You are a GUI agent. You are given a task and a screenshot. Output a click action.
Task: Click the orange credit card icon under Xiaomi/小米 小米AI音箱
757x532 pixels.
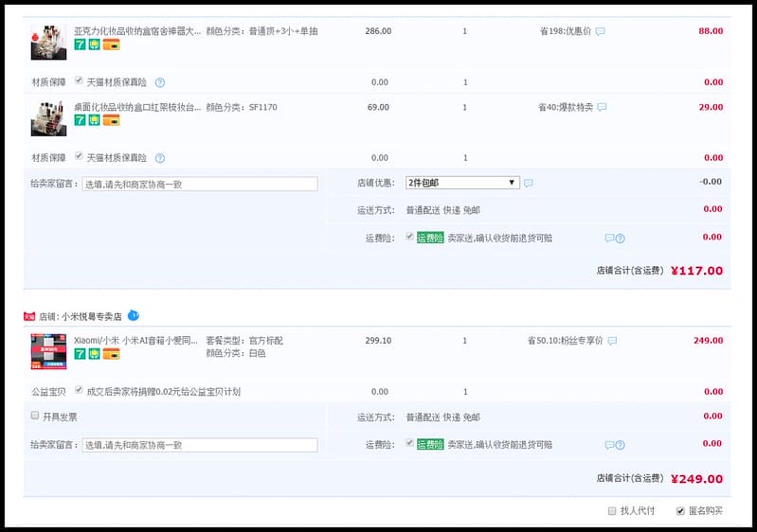point(111,354)
